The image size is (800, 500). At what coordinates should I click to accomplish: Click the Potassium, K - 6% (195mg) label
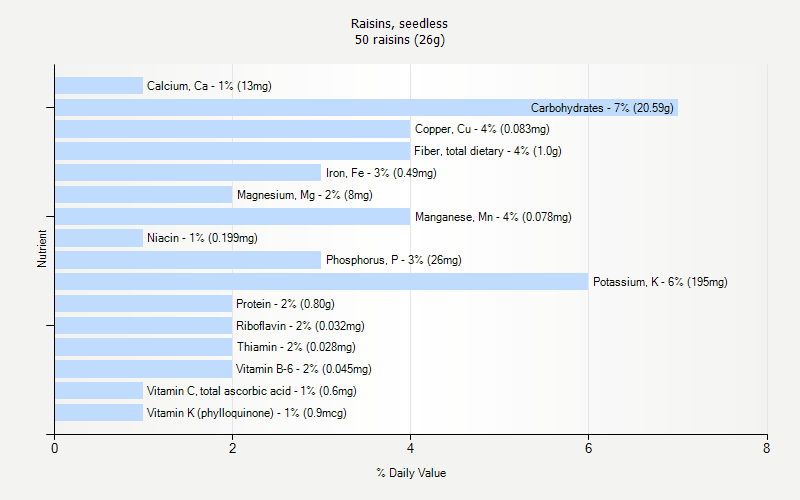pyautogui.click(x=660, y=282)
